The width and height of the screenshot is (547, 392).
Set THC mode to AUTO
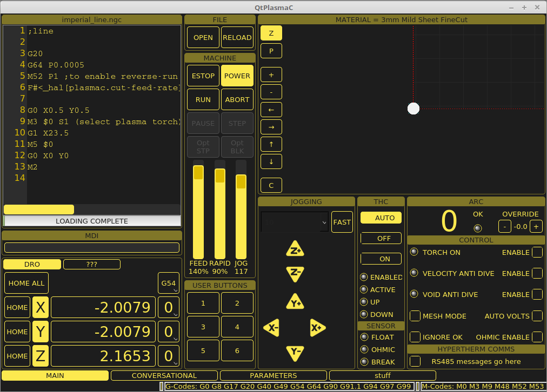tap(381, 218)
